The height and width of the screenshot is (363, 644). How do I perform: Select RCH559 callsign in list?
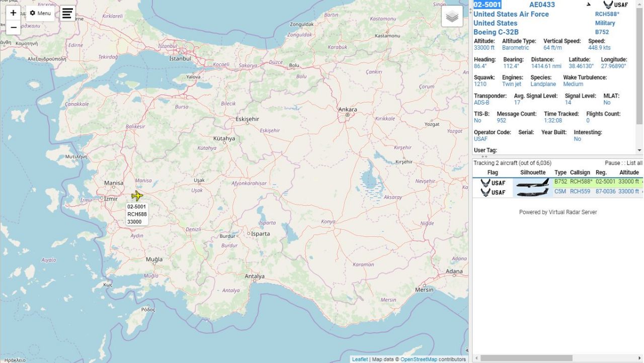coord(580,192)
